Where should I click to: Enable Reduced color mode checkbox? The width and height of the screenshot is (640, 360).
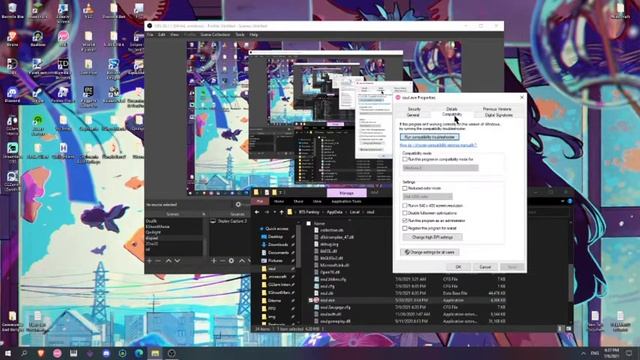tap(405, 189)
